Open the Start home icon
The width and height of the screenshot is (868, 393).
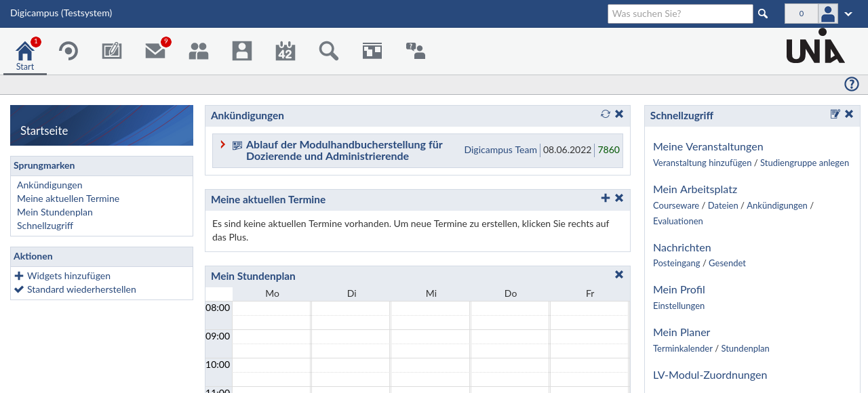25,52
